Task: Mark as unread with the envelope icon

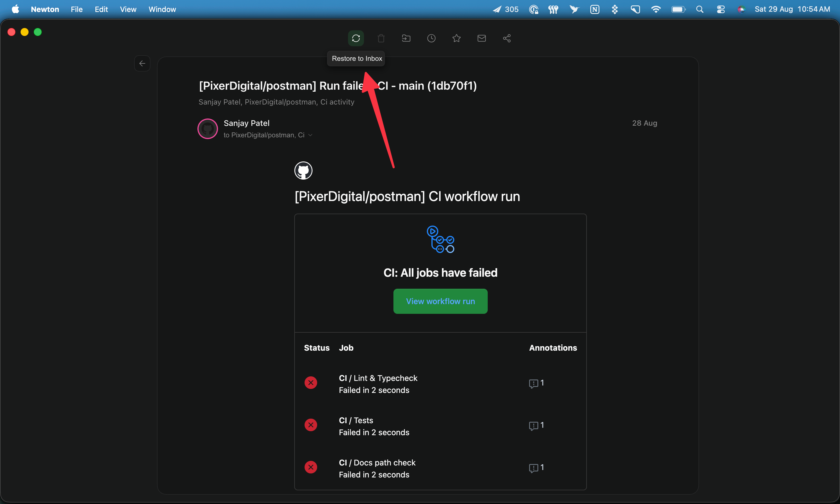Action: 481,38
